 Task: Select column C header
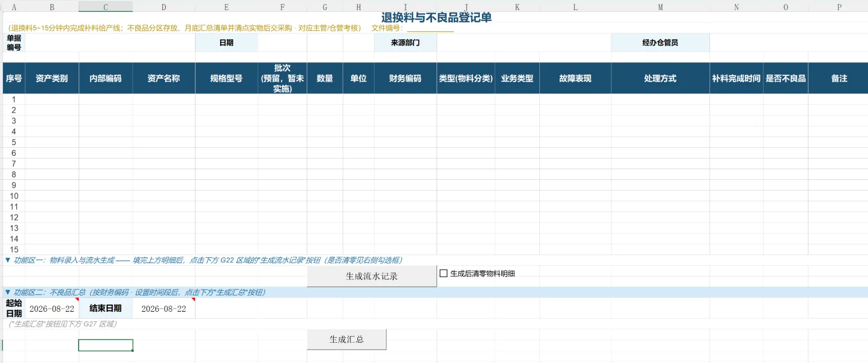click(106, 7)
